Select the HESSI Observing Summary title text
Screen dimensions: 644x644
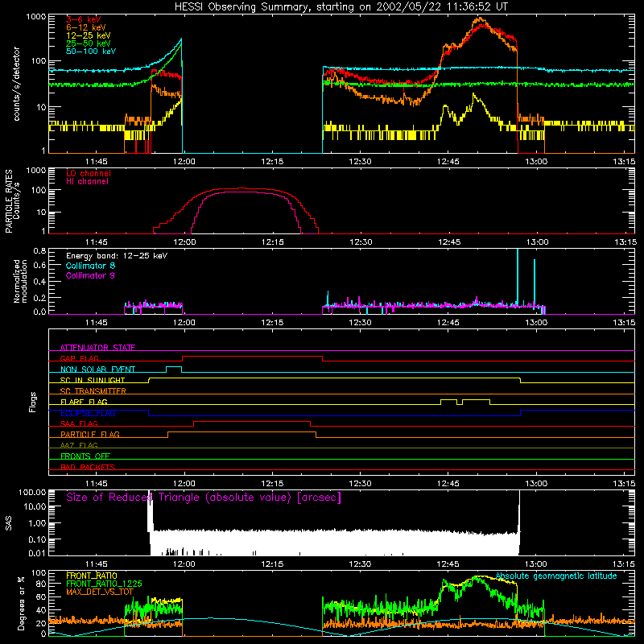341,7
